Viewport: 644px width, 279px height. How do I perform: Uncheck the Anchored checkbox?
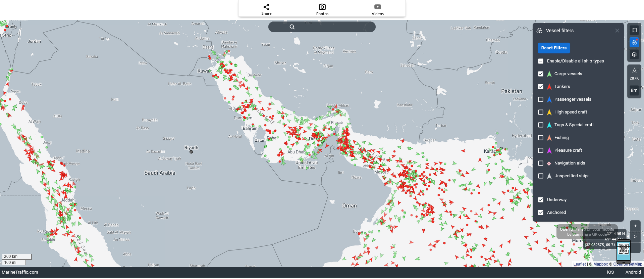[541, 213]
